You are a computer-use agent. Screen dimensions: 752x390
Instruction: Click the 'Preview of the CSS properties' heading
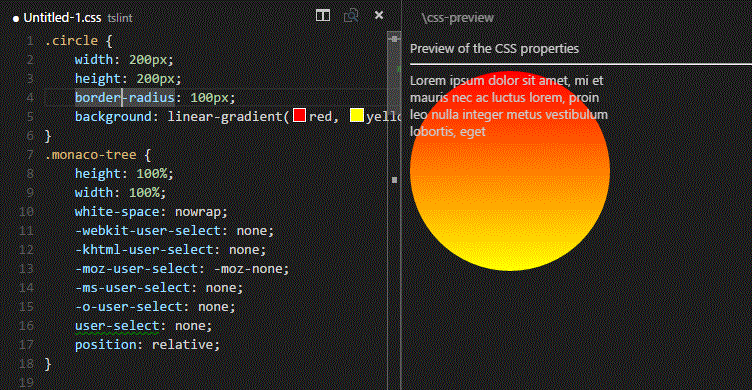[494, 48]
